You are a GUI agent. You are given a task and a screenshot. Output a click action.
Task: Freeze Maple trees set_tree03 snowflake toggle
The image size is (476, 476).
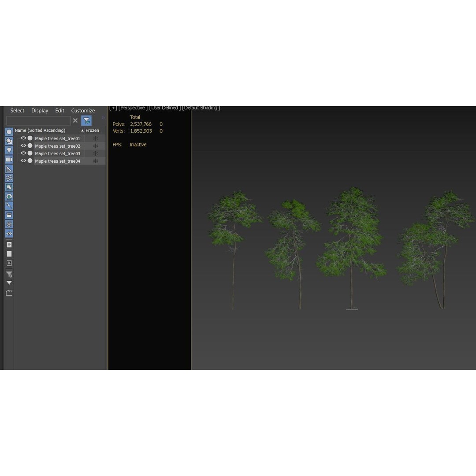point(95,154)
